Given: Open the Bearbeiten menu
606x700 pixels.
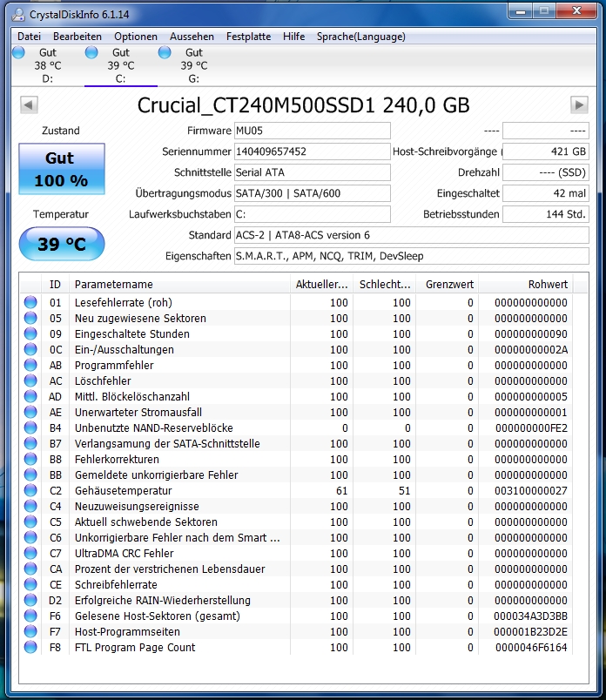Looking at the screenshot, I should [x=77, y=37].
